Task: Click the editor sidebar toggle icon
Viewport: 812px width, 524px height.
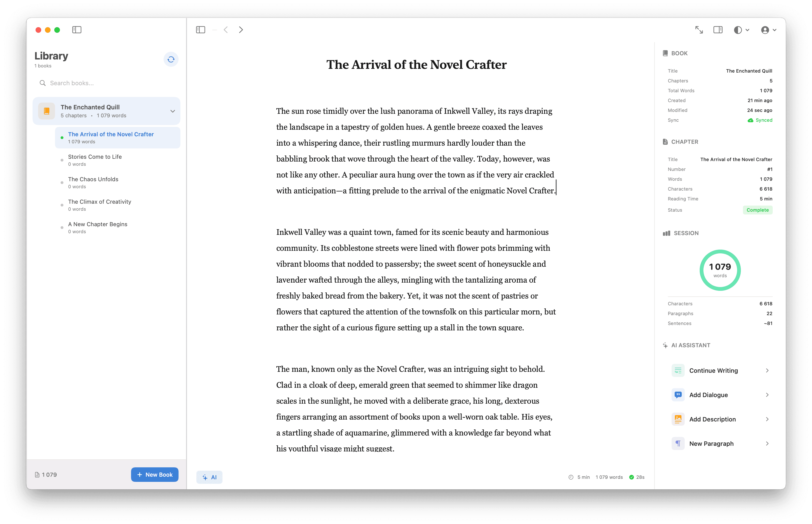Action: tap(201, 30)
